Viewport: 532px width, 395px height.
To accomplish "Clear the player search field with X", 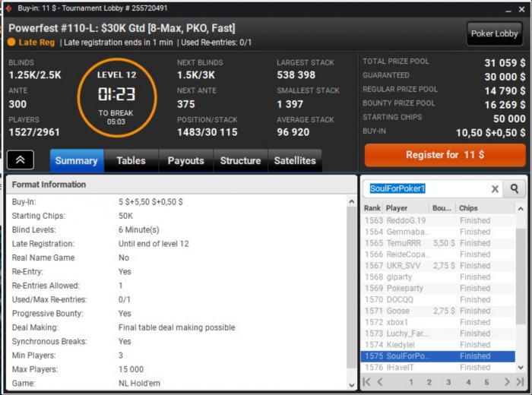I will point(495,189).
